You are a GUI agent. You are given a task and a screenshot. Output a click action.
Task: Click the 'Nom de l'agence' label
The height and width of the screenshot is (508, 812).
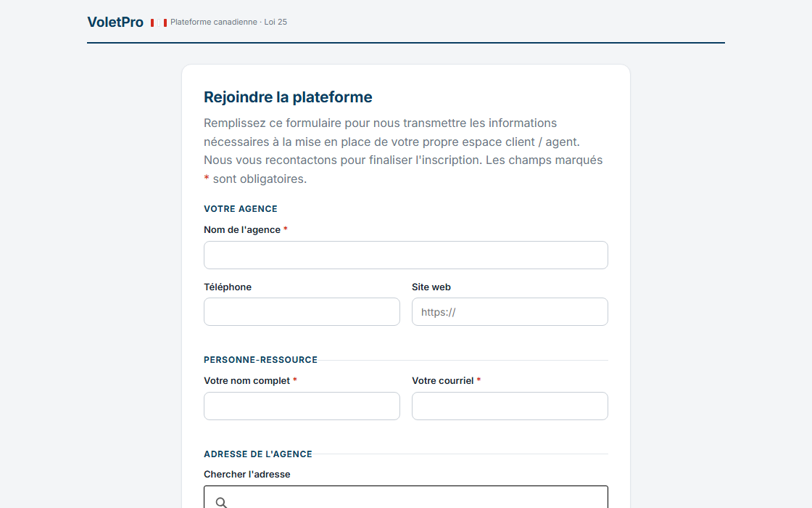click(x=242, y=229)
